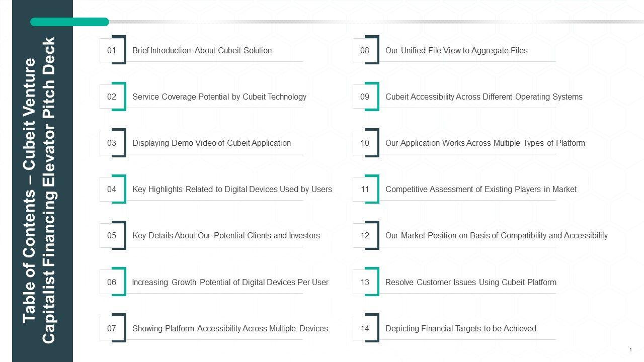Go to 'Cubeit Accessibility Across Different Operating Systems'

click(x=484, y=97)
